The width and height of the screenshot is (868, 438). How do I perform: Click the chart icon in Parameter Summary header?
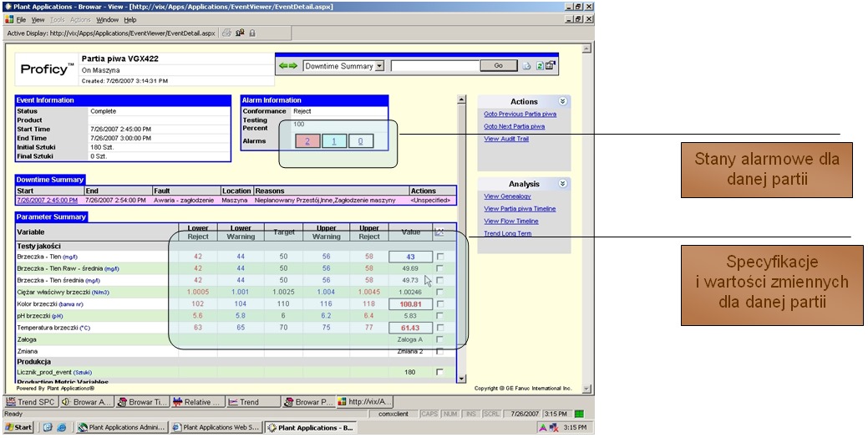439,232
